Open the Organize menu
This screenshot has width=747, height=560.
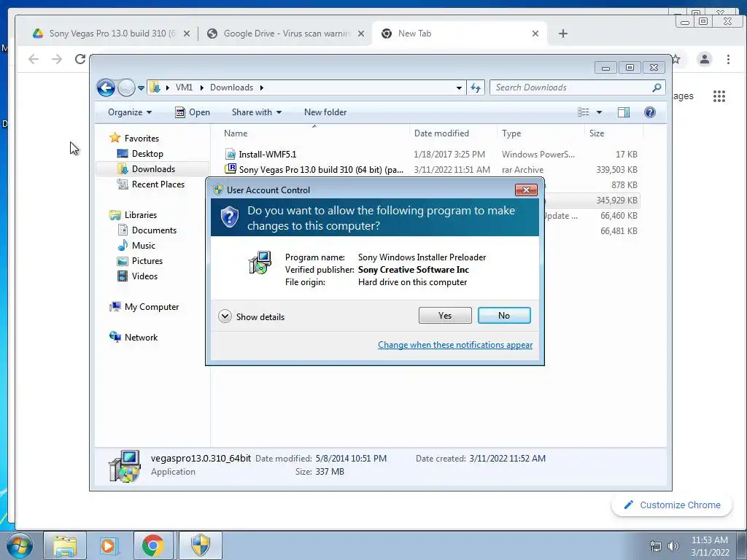click(x=130, y=112)
